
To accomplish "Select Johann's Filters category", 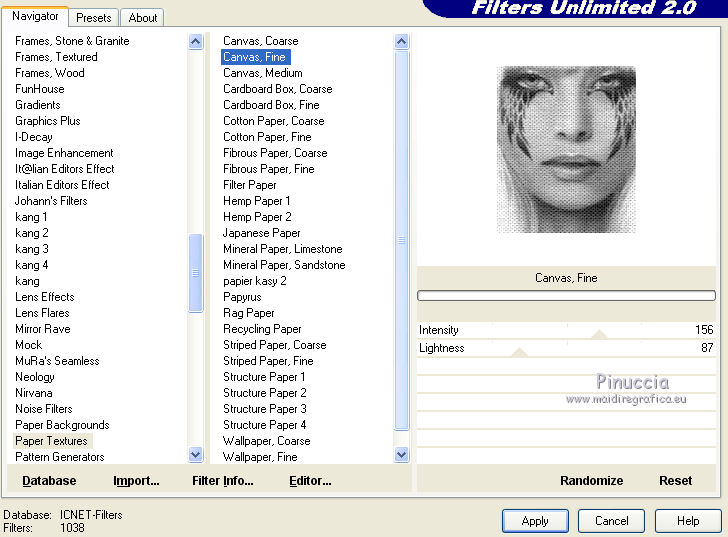I will (x=51, y=201).
